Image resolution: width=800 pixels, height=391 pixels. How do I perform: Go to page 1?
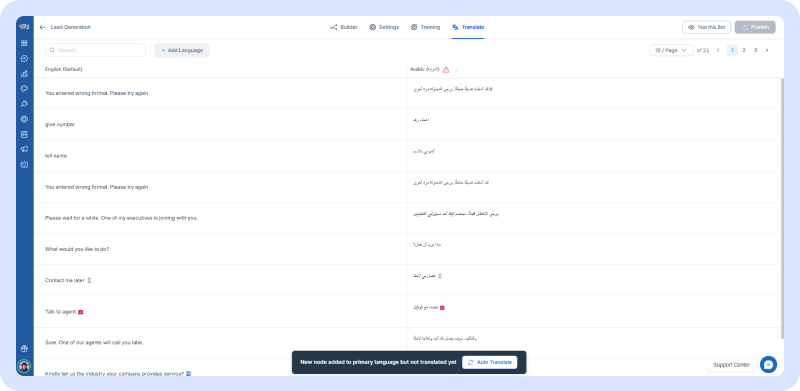click(x=732, y=50)
